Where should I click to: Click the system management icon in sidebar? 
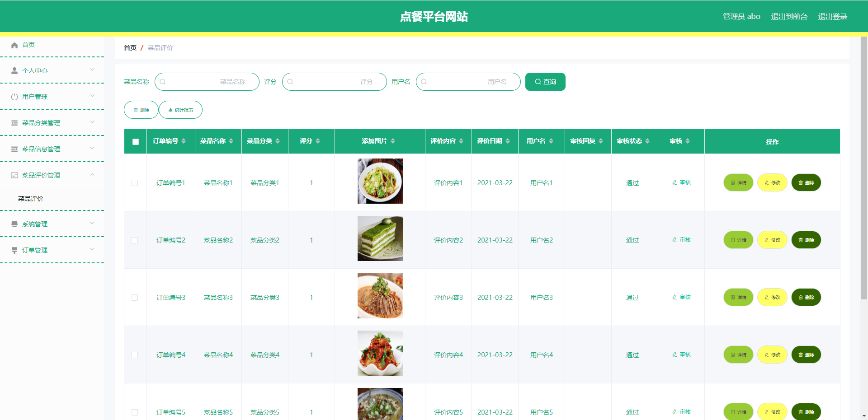click(x=14, y=224)
